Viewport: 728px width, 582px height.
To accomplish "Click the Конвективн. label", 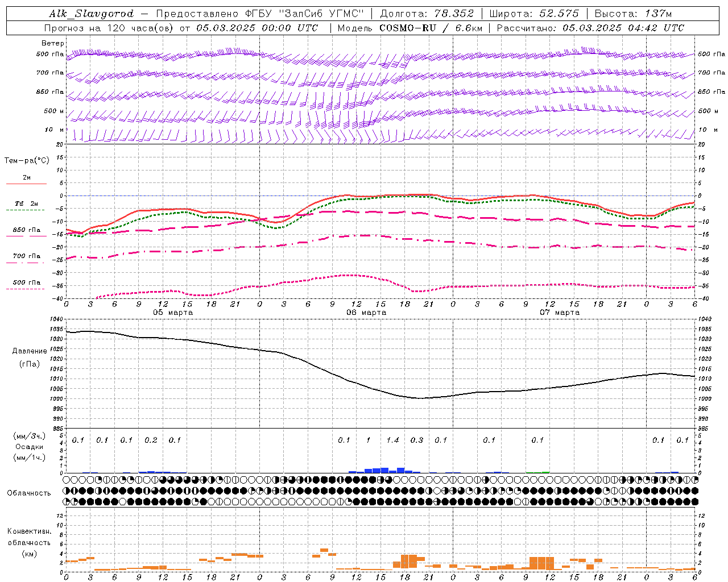I will (x=29, y=531).
